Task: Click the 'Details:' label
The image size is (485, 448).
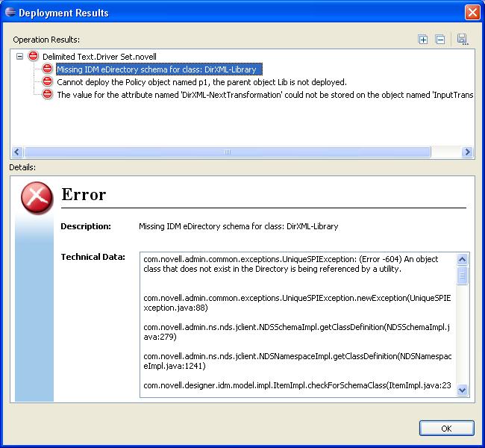Action: tap(22, 167)
